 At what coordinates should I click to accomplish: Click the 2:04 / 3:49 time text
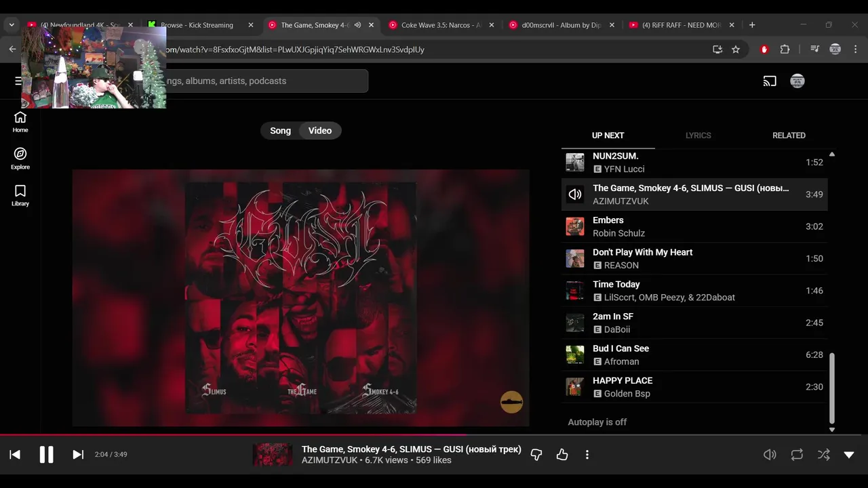[x=111, y=455]
